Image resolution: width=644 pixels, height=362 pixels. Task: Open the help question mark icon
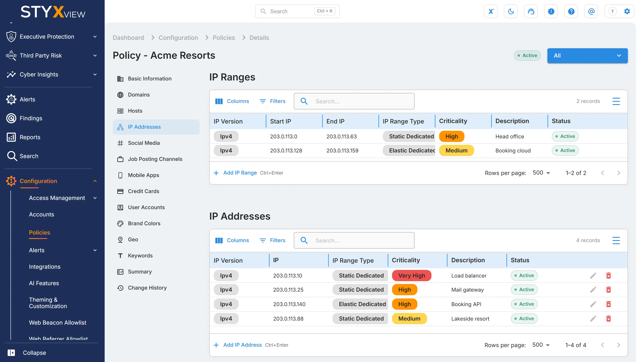571,11
